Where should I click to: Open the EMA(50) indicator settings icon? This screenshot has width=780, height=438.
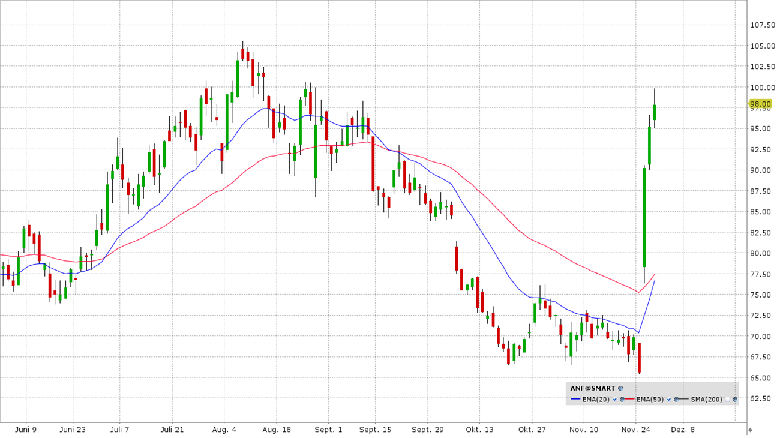coord(676,399)
